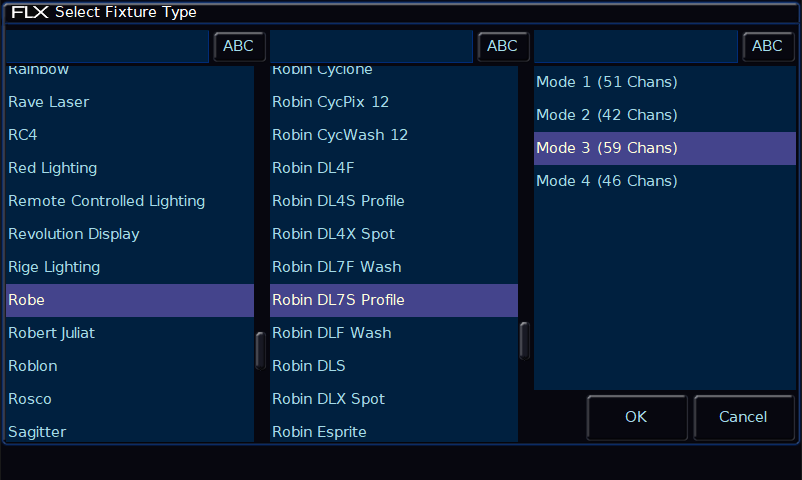802x480 pixels.
Task: Click the fixture search input field
Action: click(371, 46)
